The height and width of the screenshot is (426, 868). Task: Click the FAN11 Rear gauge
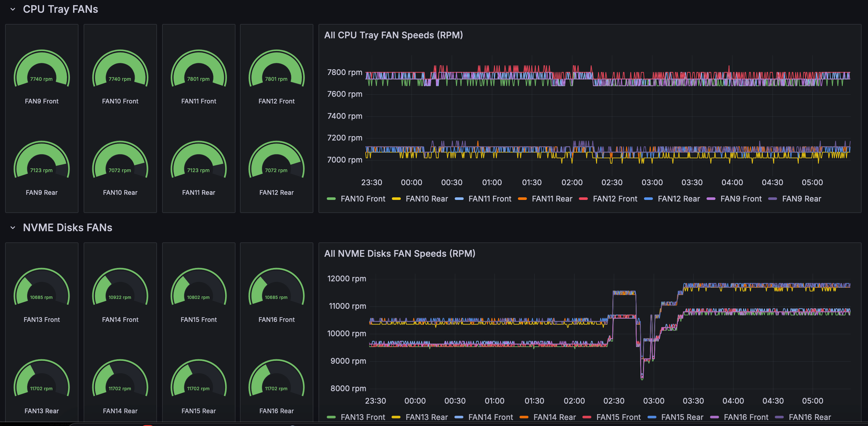pos(198,160)
